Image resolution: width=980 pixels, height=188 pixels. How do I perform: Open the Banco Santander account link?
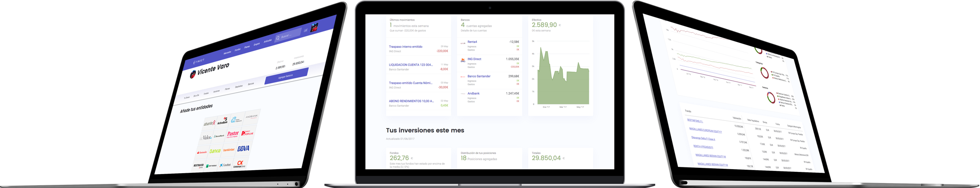[479, 76]
